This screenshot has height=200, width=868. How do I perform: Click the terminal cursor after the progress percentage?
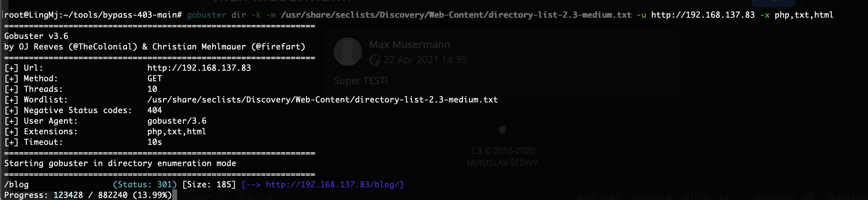coord(174,195)
